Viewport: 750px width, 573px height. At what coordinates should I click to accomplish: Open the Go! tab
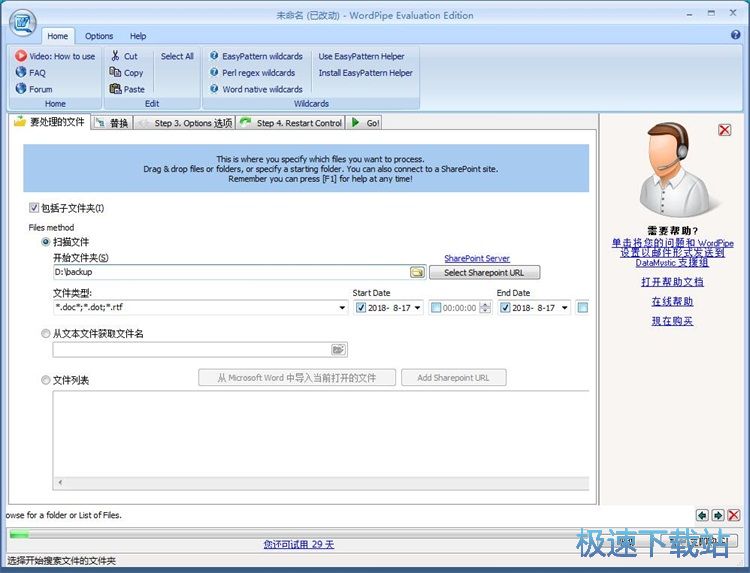364,123
